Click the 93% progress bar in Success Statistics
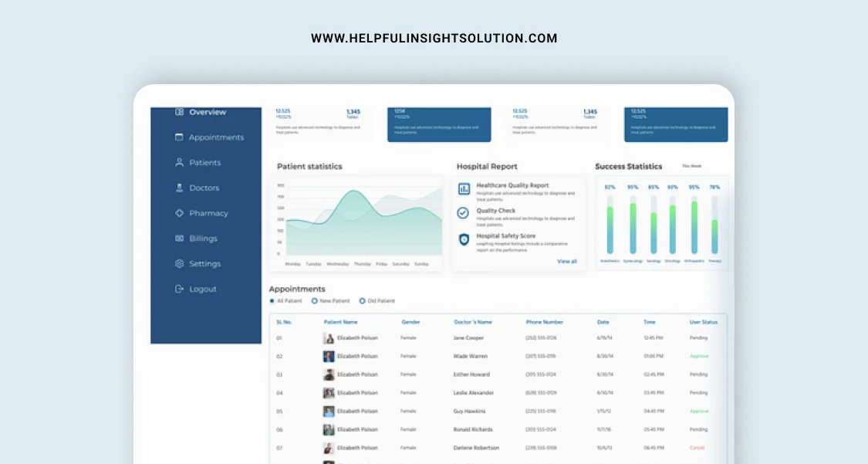 (673, 225)
